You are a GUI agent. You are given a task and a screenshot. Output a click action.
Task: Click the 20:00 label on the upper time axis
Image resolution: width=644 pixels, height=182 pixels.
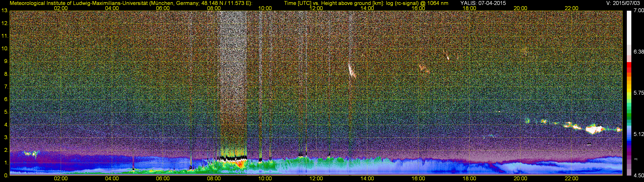(521, 8)
